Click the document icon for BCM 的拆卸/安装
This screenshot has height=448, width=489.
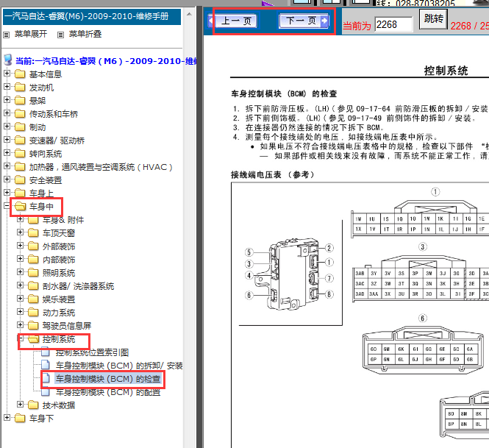coord(46,365)
